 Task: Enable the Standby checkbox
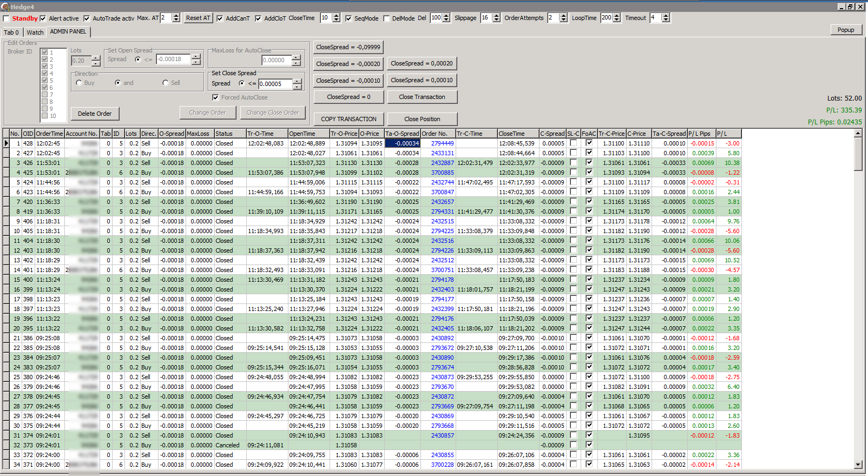tap(6, 18)
